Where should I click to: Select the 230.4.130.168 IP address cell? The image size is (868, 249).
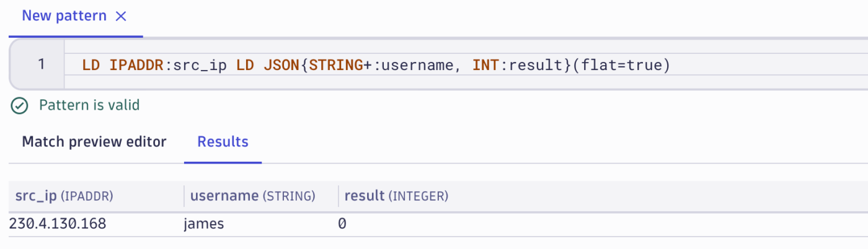point(58,224)
